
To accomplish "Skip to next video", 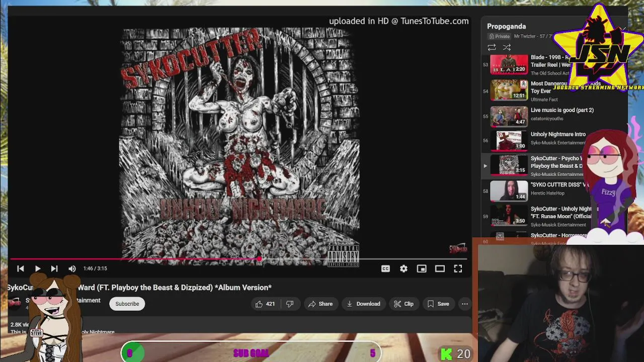I will tap(54, 268).
